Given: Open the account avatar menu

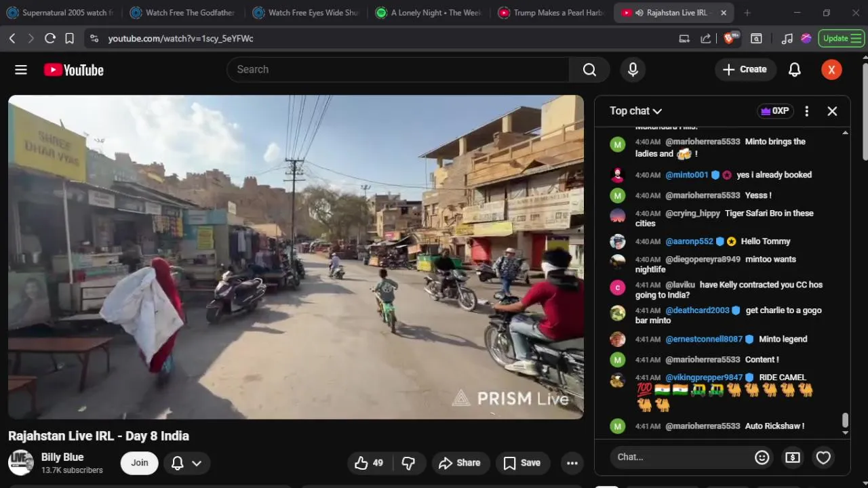Looking at the screenshot, I should 831,69.
